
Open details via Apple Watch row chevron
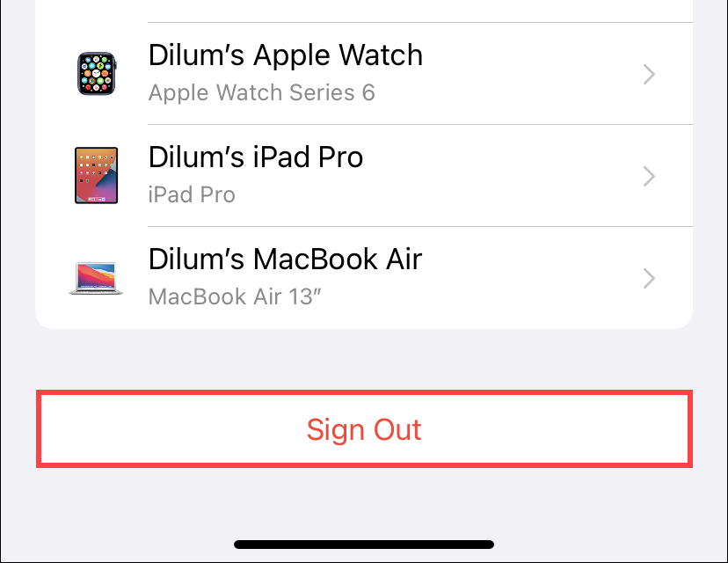coord(649,74)
